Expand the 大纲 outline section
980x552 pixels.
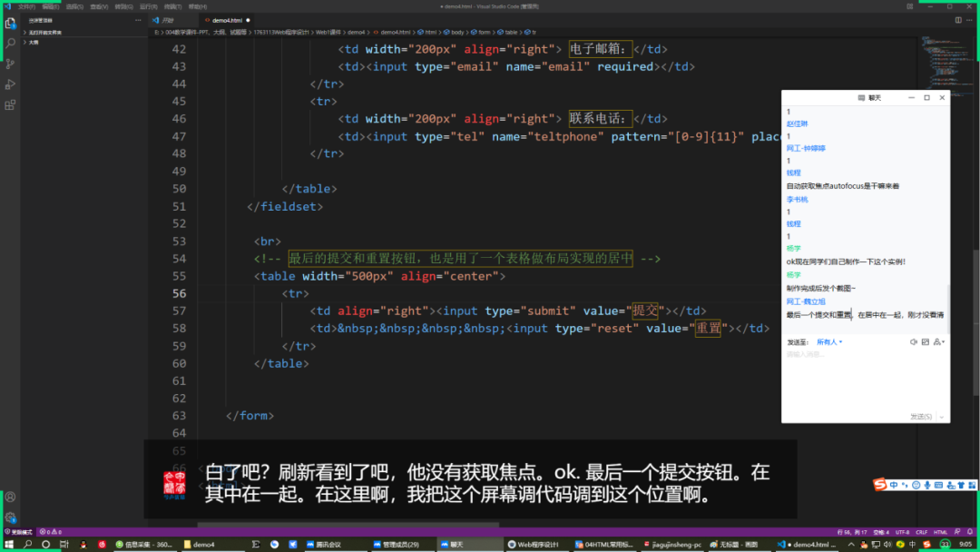(34, 42)
